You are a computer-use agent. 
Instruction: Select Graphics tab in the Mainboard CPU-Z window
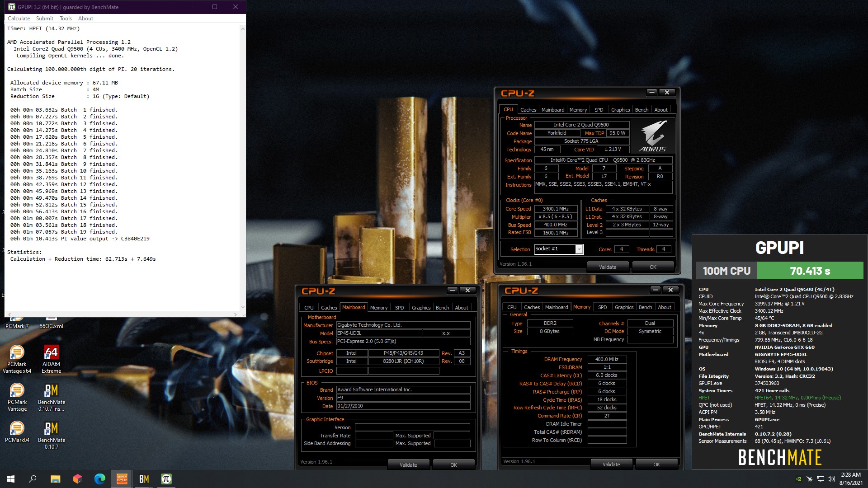(x=421, y=308)
